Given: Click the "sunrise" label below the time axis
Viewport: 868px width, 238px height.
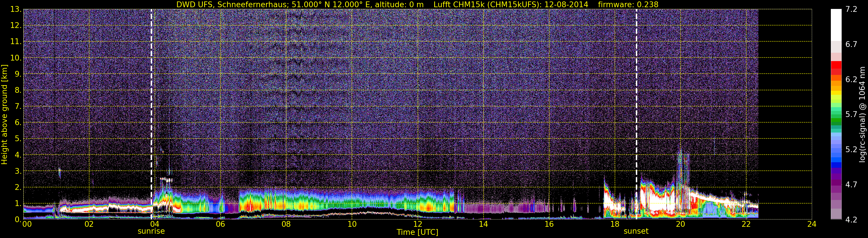Looking at the screenshot, I should point(151,231).
